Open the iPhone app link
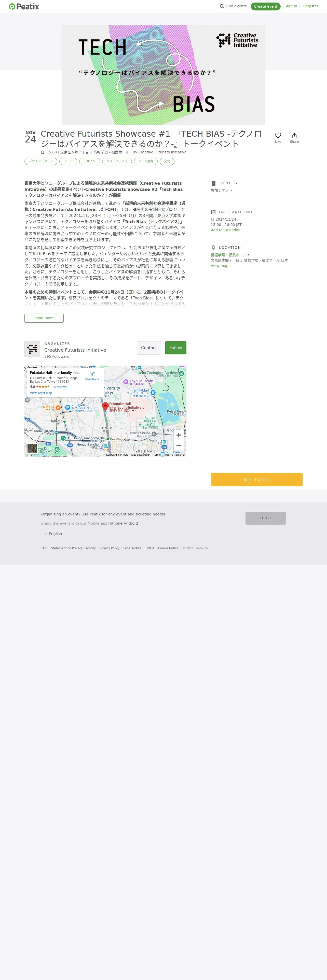The width and height of the screenshot is (327, 980). click(x=116, y=524)
